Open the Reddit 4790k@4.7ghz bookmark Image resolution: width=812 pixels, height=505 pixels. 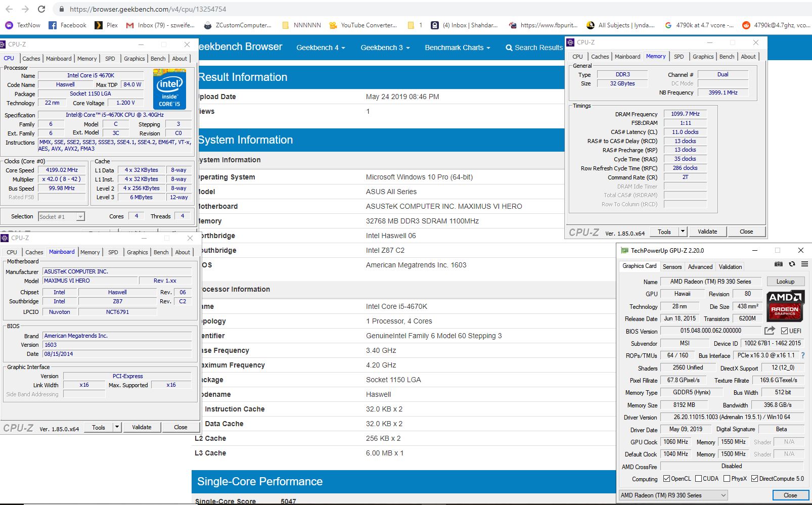tap(776, 25)
